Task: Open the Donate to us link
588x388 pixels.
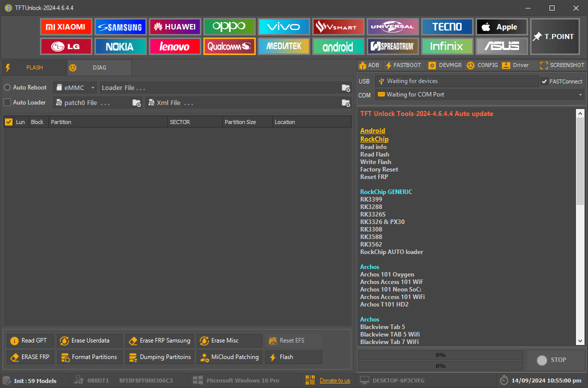Action: 335,380
